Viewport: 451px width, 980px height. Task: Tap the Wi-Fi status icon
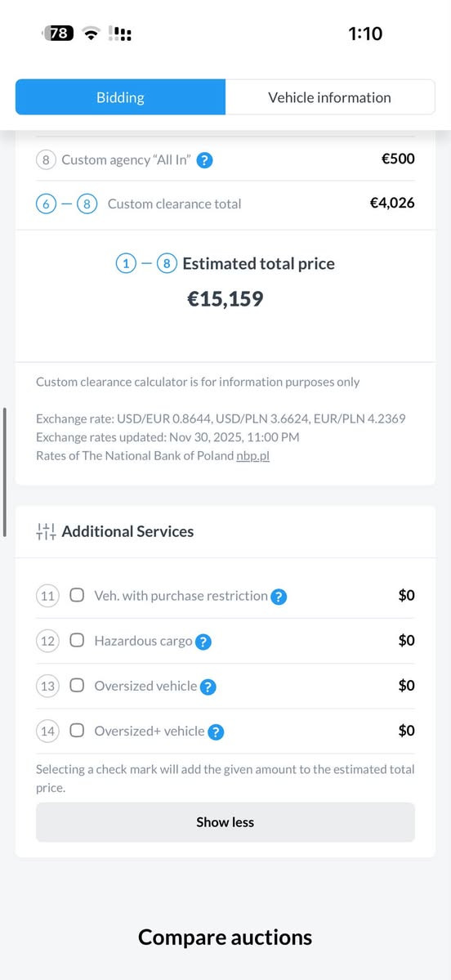[92, 34]
